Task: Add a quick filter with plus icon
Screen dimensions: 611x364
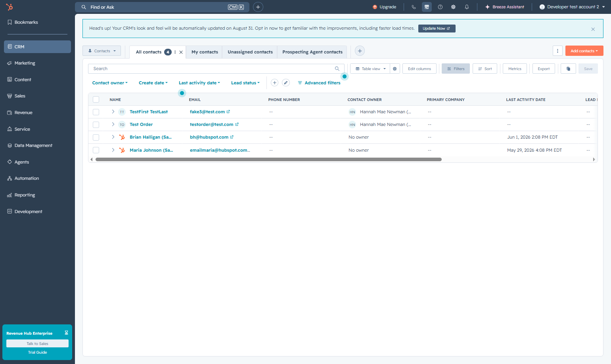Action: point(274,83)
